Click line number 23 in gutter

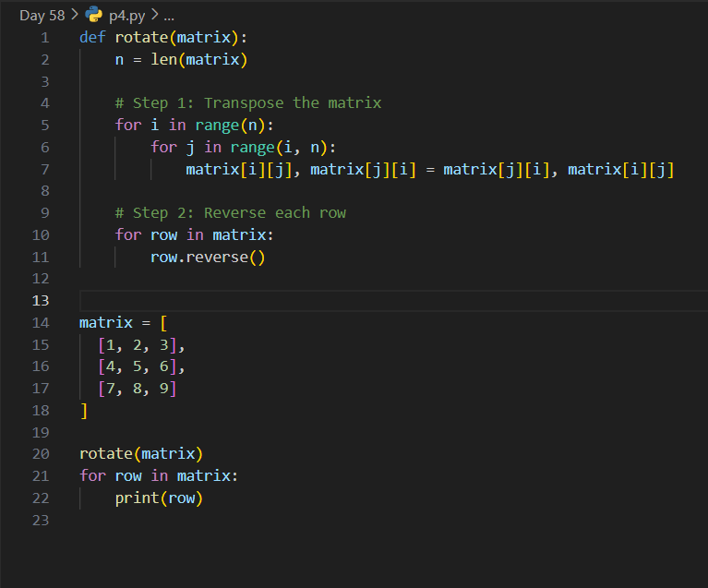click(41, 521)
